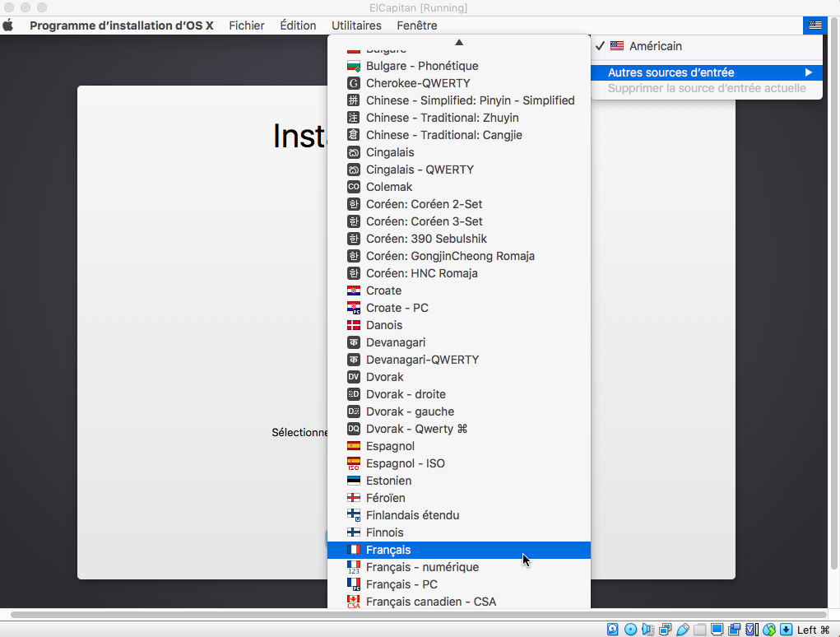840x637 pixels.
Task: Open the Utilitaires menu
Action: pos(356,26)
